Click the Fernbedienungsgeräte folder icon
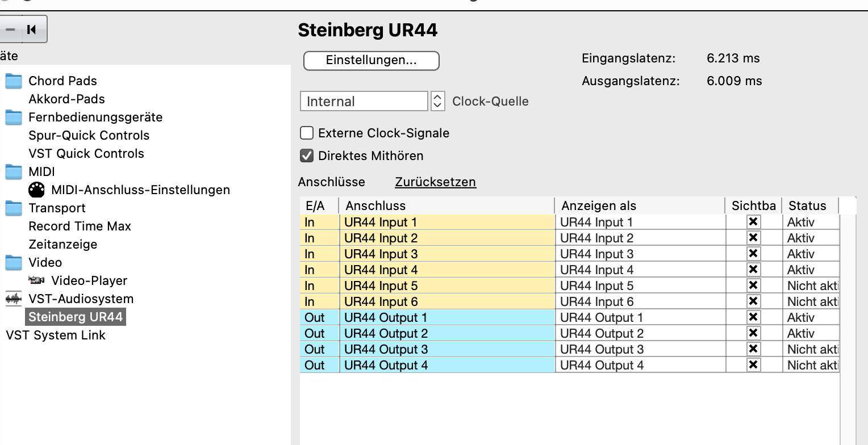Image resolution: width=868 pixels, height=445 pixels. pos(14,117)
